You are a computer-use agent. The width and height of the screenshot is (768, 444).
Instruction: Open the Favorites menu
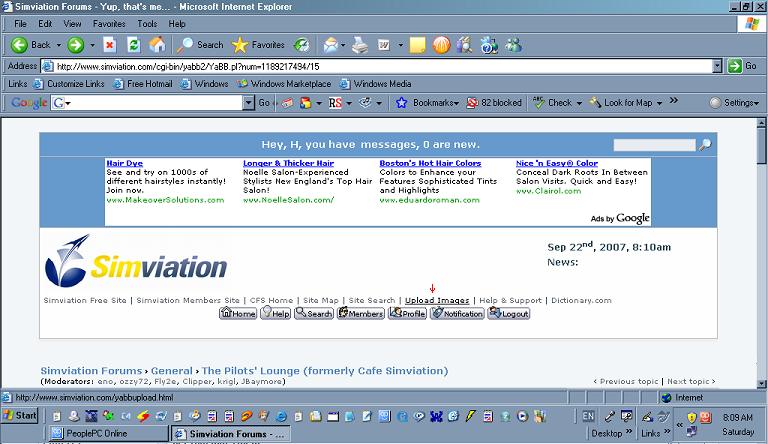coord(109,23)
